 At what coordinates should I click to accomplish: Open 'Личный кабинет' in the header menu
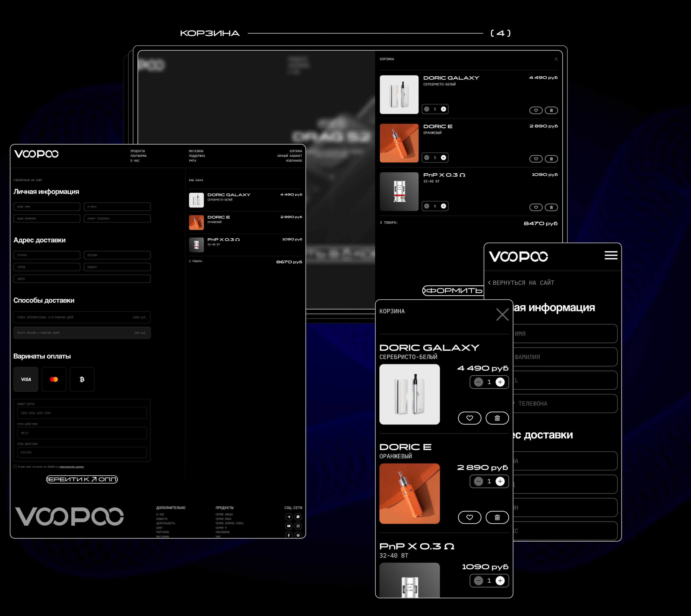(x=289, y=156)
